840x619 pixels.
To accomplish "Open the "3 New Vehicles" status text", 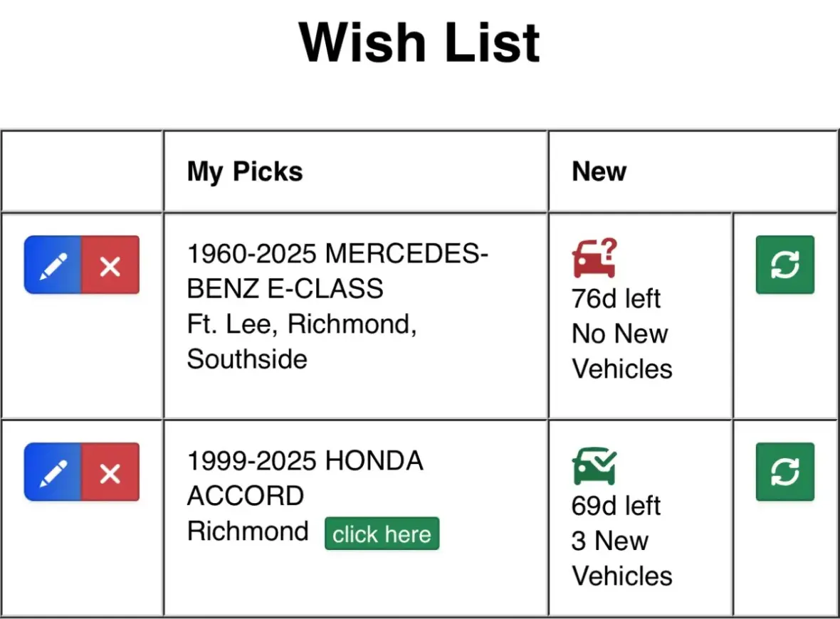I will (621, 559).
